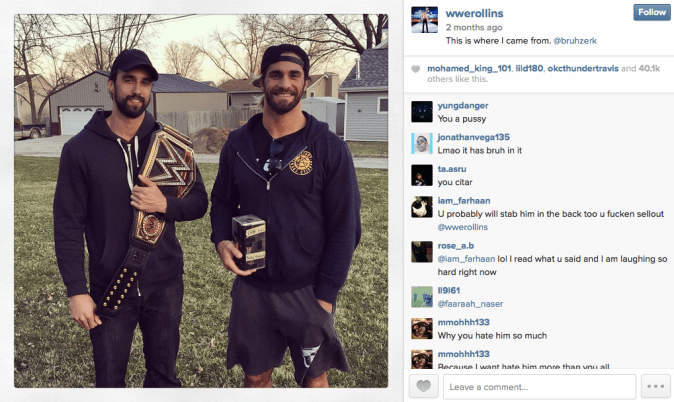Open okcthundertravis profile link

tap(583, 68)
